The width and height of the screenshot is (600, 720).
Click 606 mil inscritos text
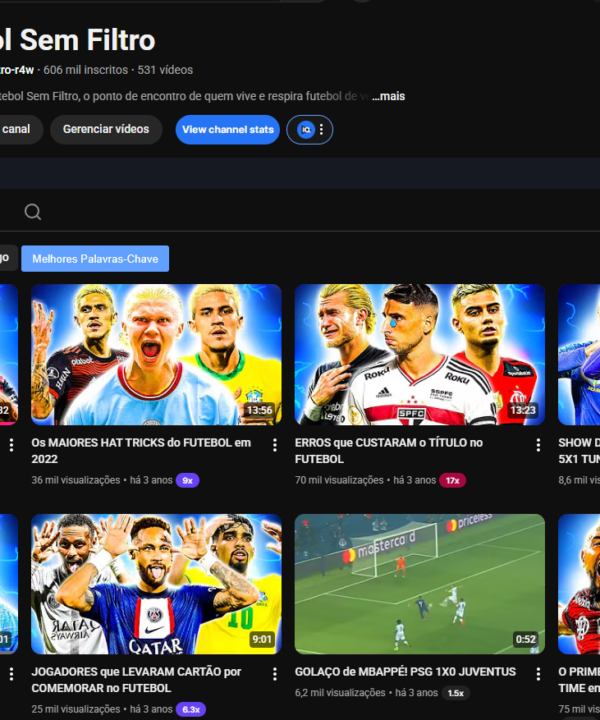tap(85, 70)
